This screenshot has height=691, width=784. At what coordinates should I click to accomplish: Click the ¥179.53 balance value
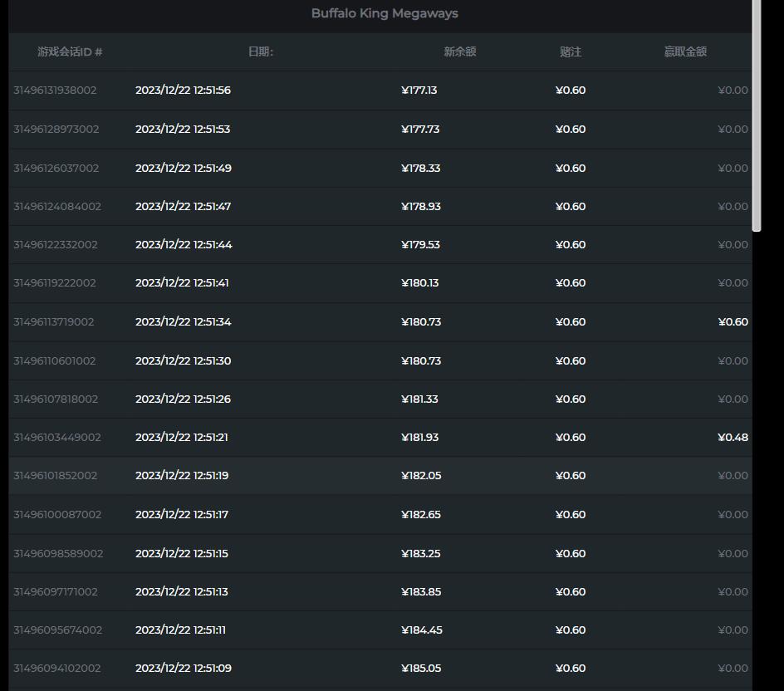click(x=420, y=244)
